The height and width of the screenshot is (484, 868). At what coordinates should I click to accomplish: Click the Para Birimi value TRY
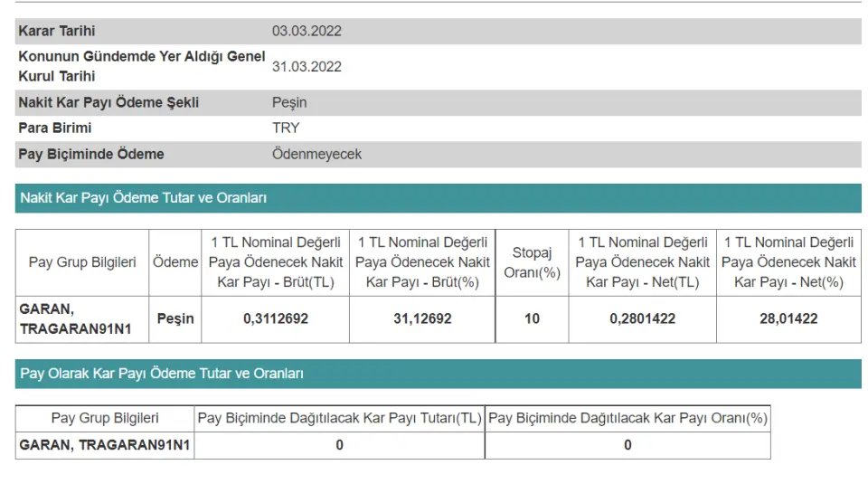[286, 128]
